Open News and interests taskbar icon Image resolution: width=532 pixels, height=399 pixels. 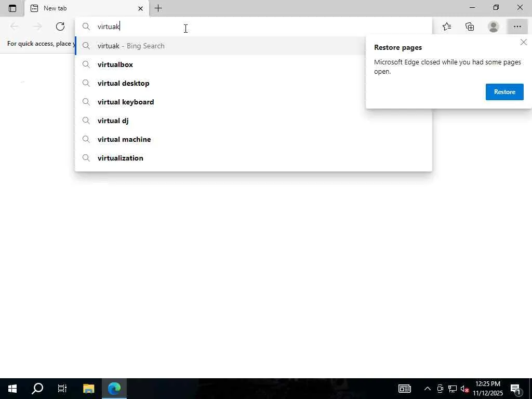coord(404,389)
